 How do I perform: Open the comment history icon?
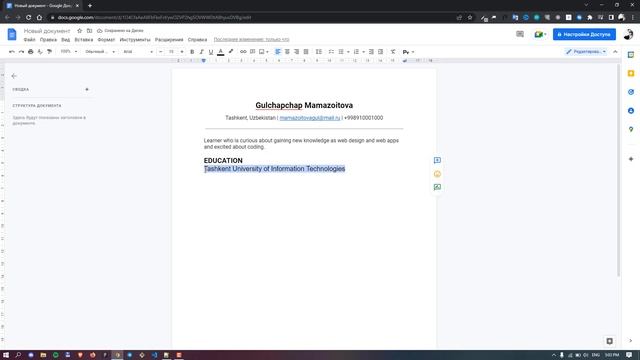(520, 34)
